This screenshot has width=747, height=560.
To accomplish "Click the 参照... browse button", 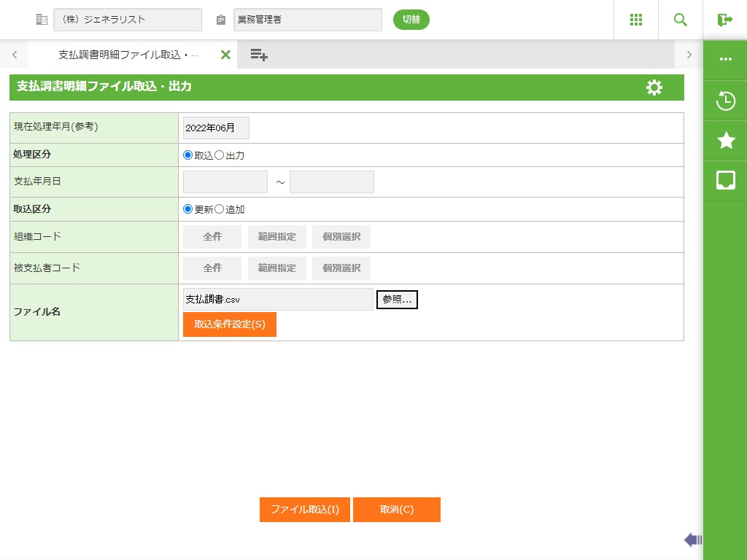I will point(397,300).
